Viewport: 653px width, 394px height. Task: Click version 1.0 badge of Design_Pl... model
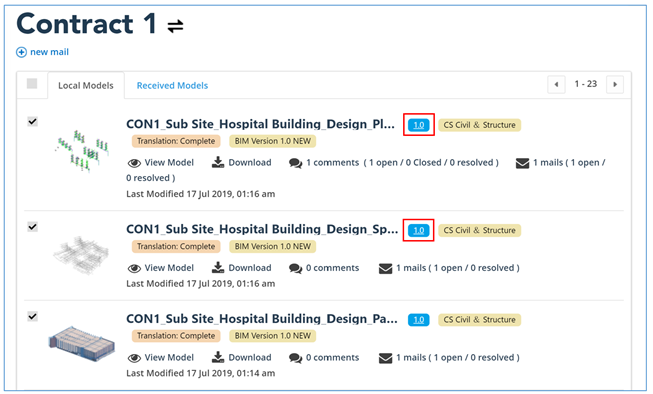[x=419, y=125]
